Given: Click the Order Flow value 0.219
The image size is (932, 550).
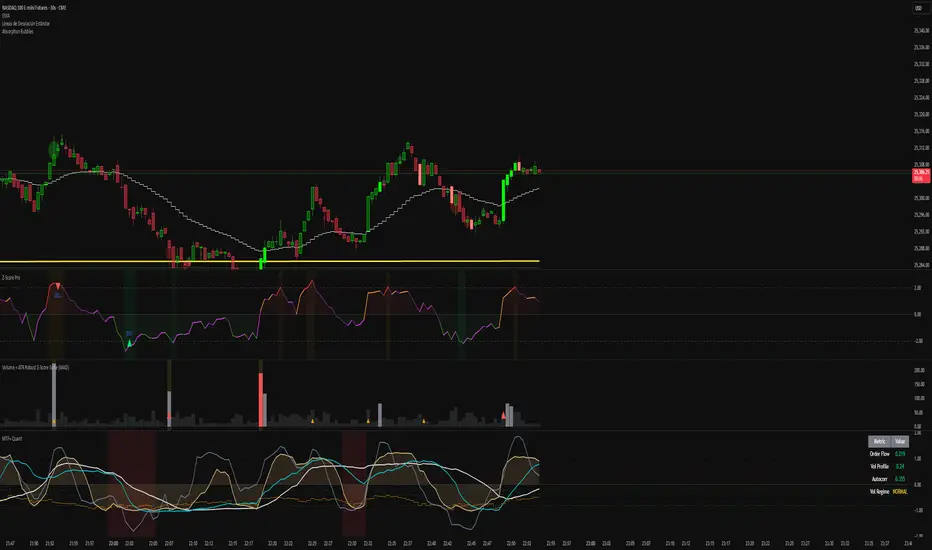Looking at the screenshot, I should (x=900, y=454).
